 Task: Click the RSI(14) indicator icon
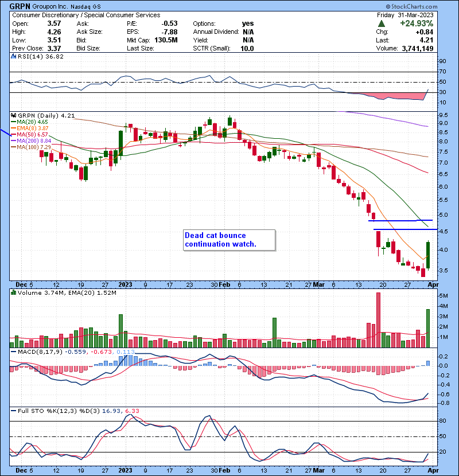[x=14, y=57]
